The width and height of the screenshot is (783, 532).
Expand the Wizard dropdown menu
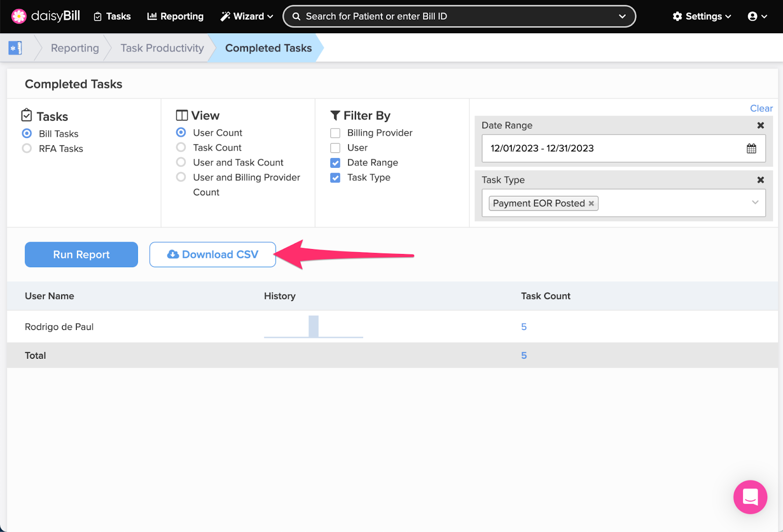coord(247,16)
